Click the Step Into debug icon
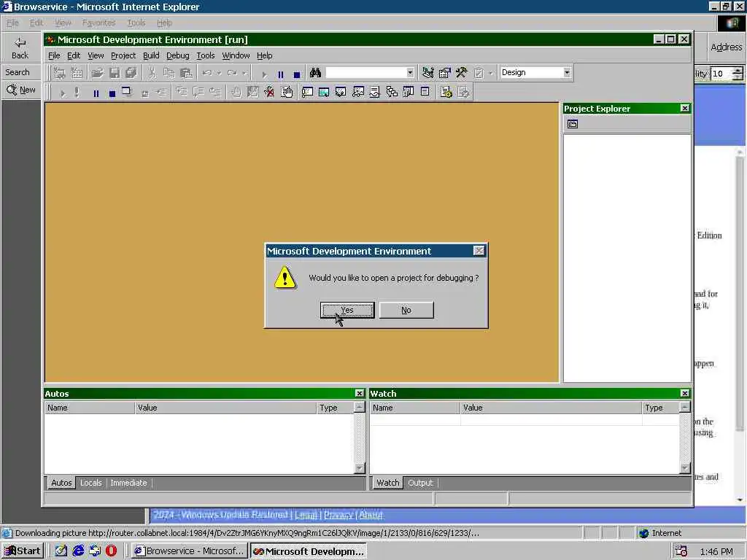The width and height of the screenshot is (747, 560). point(182,93)
